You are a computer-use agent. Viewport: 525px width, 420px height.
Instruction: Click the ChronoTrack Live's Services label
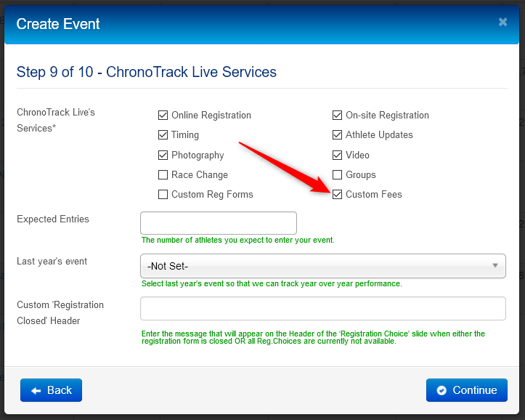[x=56, y=120]
